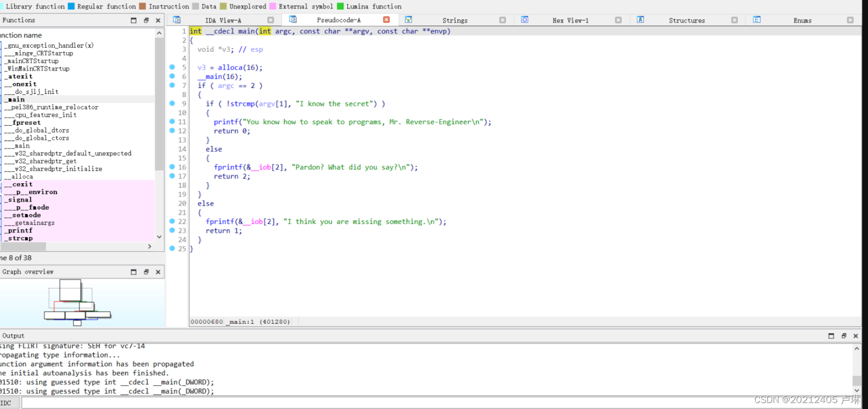This screenshot has height=409, width=868.
Task: Toggle breakpoint dot on line 6
Action: point(172,76)
